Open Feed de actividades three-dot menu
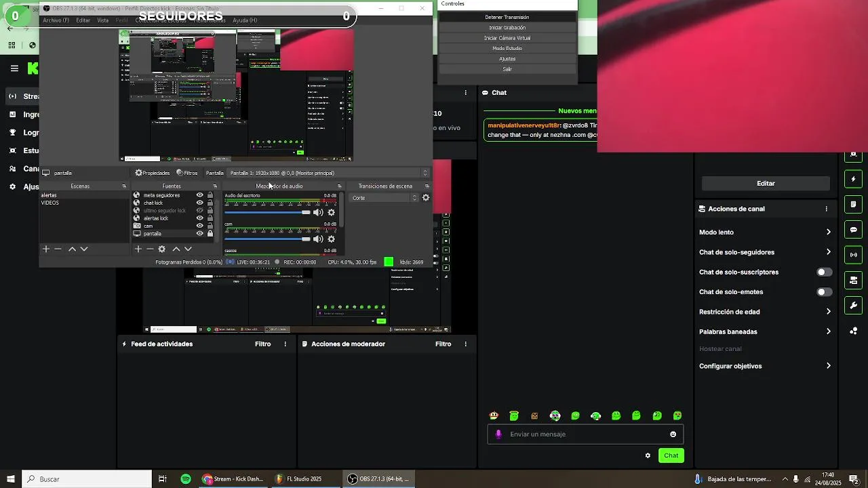 coord(285,344)
